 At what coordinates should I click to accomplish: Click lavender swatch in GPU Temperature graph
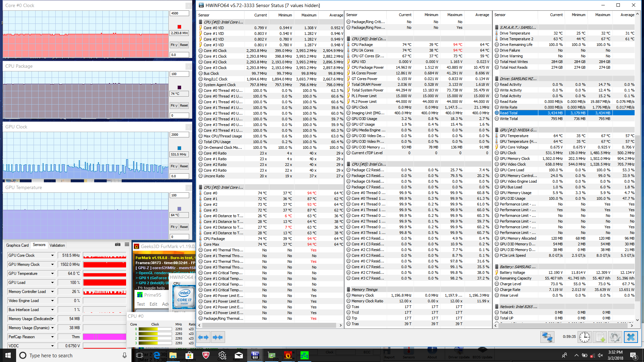[179, 209]
